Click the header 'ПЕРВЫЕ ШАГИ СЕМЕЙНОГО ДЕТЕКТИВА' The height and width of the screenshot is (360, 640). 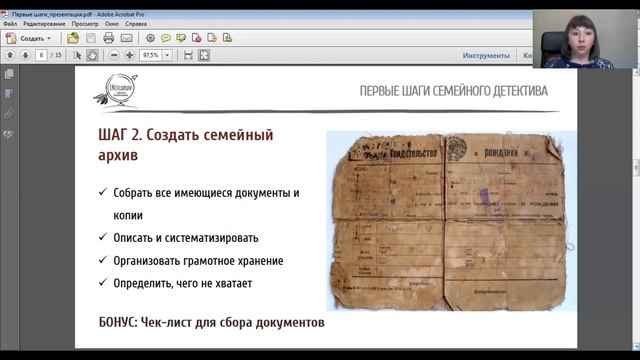(x=453, y=91)
